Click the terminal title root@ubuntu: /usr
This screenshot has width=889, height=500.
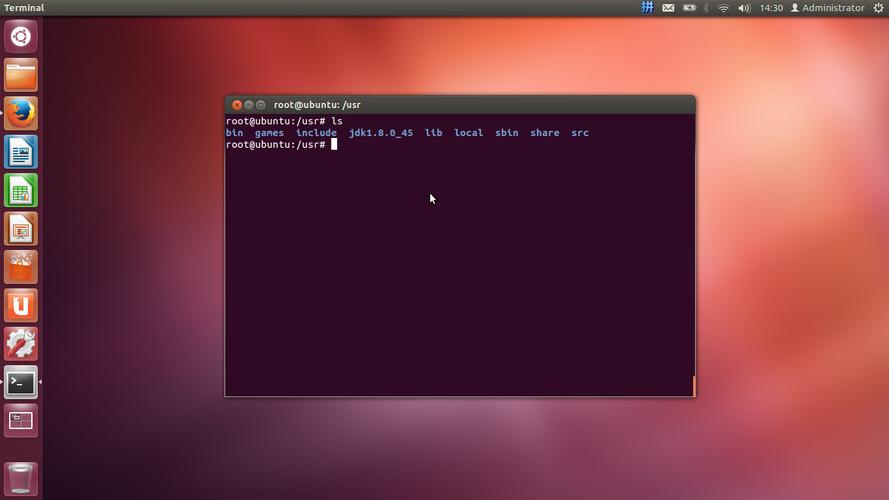317,105
